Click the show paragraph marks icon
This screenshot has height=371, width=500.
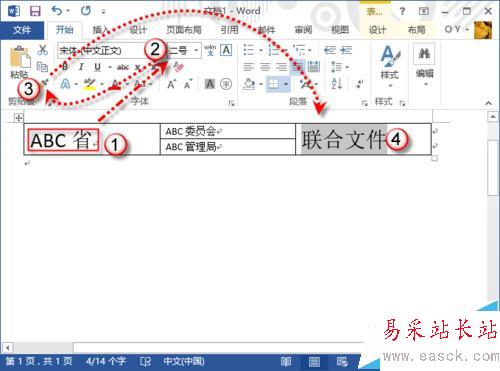[x=359, y=84]
